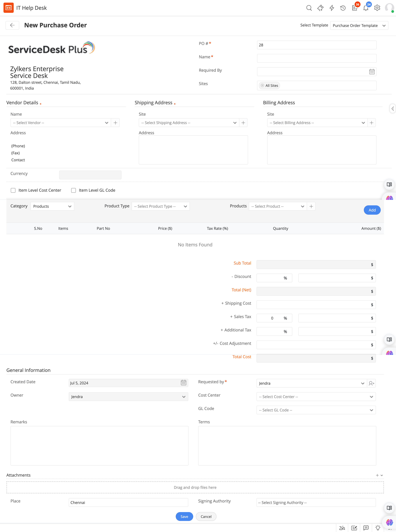The image size is (396, 532).
Task: Open the Select Cost Center dropdown
Action: click(x=316, y=397)
